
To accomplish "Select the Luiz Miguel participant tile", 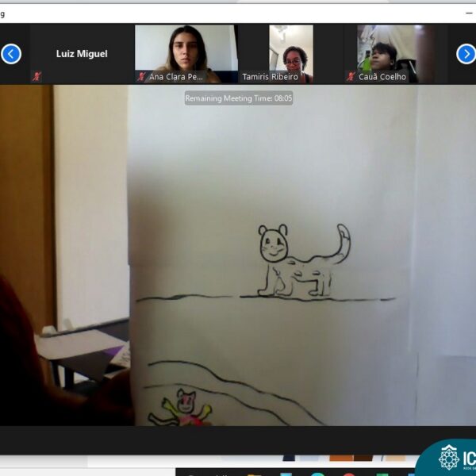I will point(81,53).
